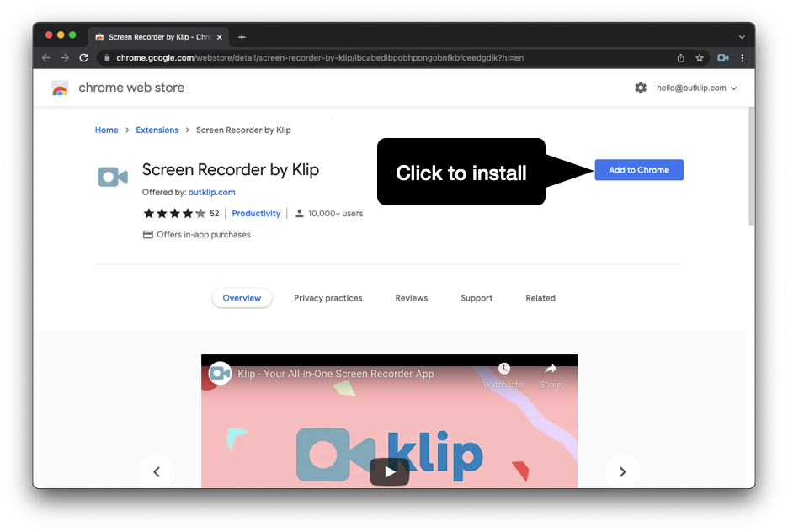Switch to Reviews tab

click(411, 298)
